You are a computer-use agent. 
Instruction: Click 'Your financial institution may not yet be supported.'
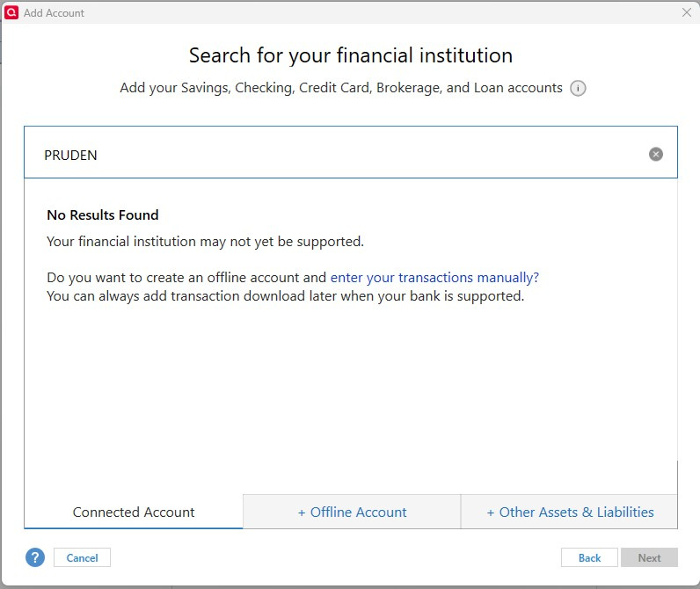point(206,242)
